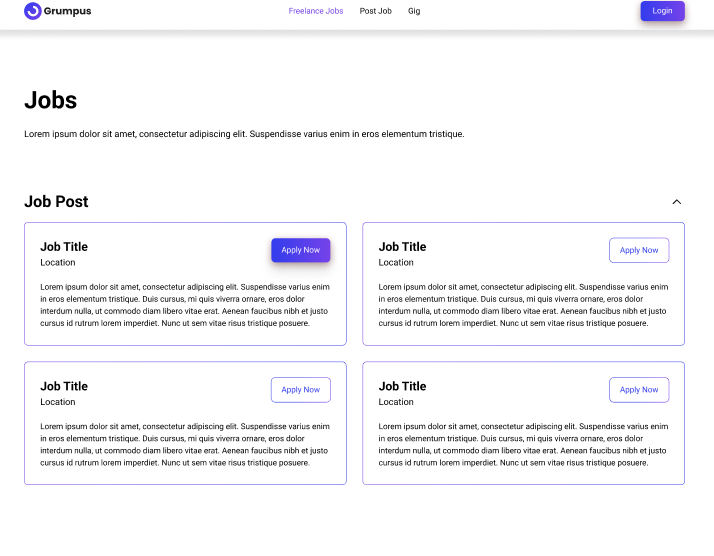The width and height of the screenshot is (714, 556).
Task: Open the Gig nav item
Action: coord(414,11)
